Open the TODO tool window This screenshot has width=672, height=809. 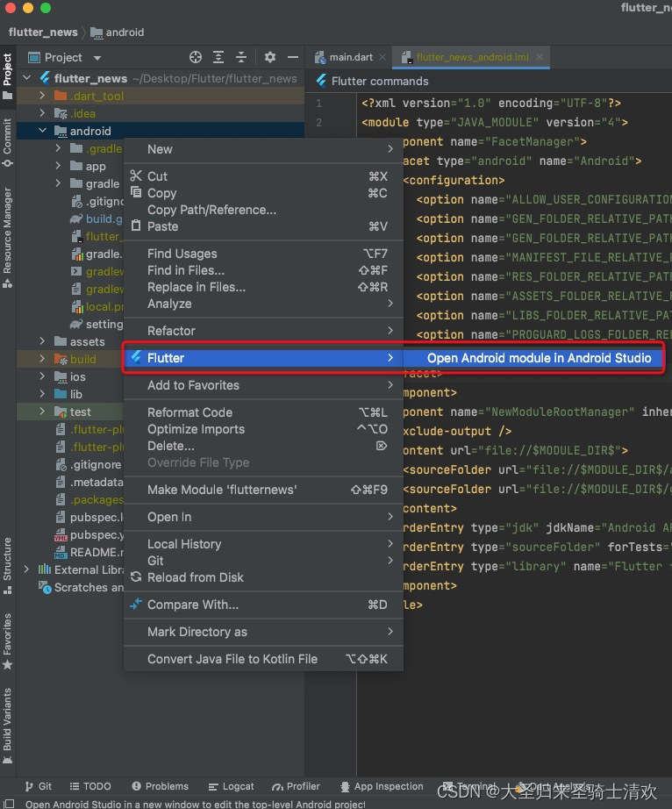coord(90,786)
